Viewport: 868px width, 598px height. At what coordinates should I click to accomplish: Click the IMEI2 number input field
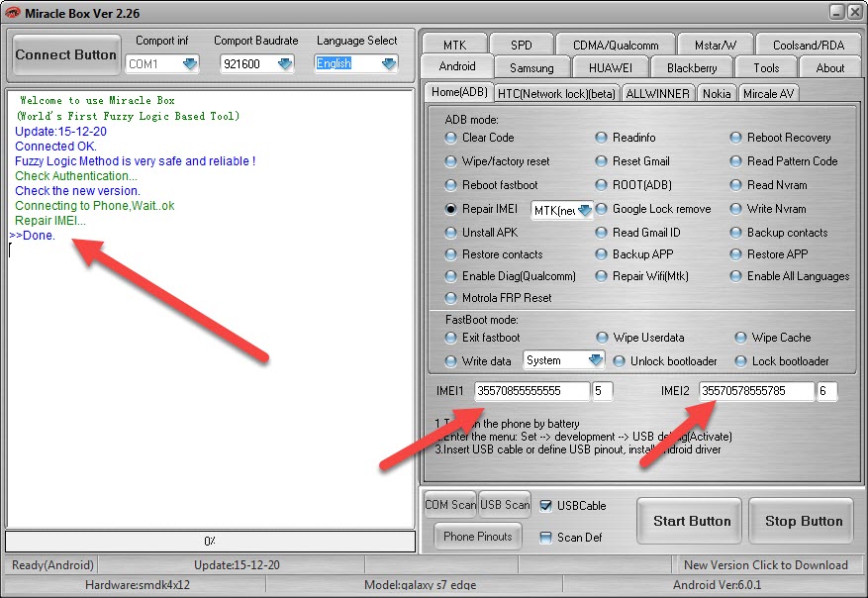click(757, 391)
